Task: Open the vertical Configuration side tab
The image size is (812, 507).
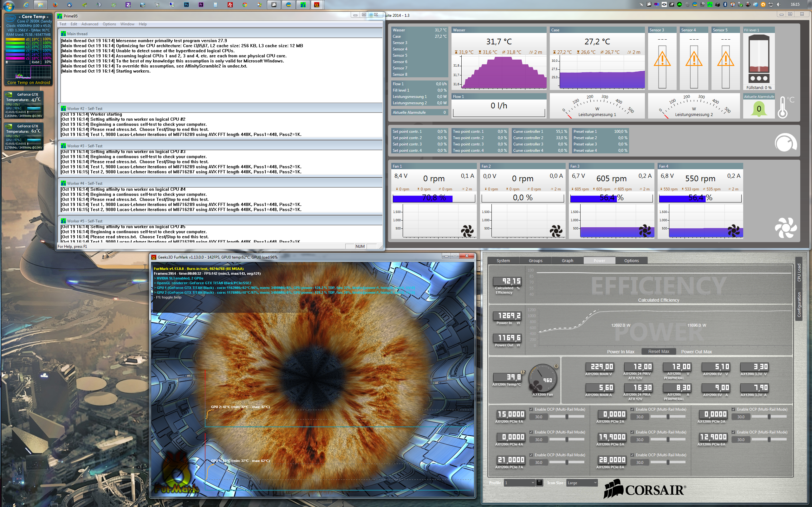Action: coord(799,305)
